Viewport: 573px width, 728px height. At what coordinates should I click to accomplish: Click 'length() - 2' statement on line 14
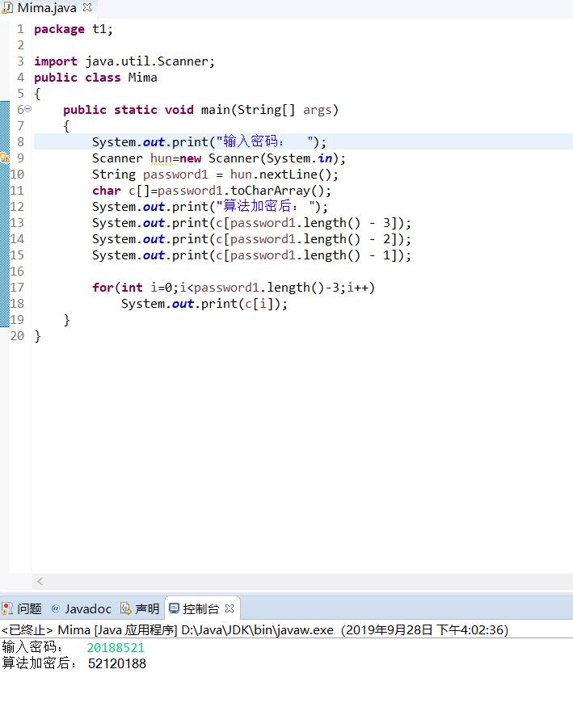(x=251, y=239)
